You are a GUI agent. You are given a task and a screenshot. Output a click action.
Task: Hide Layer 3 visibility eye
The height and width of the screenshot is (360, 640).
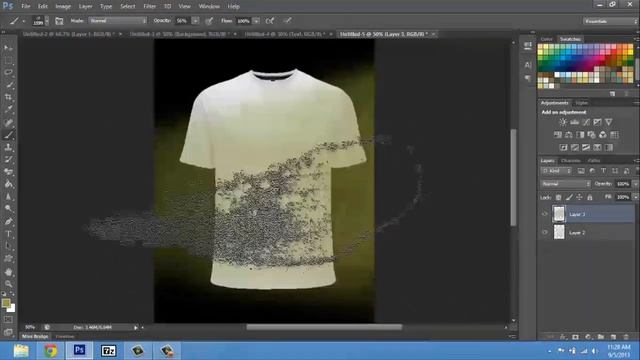coord(544,214)
